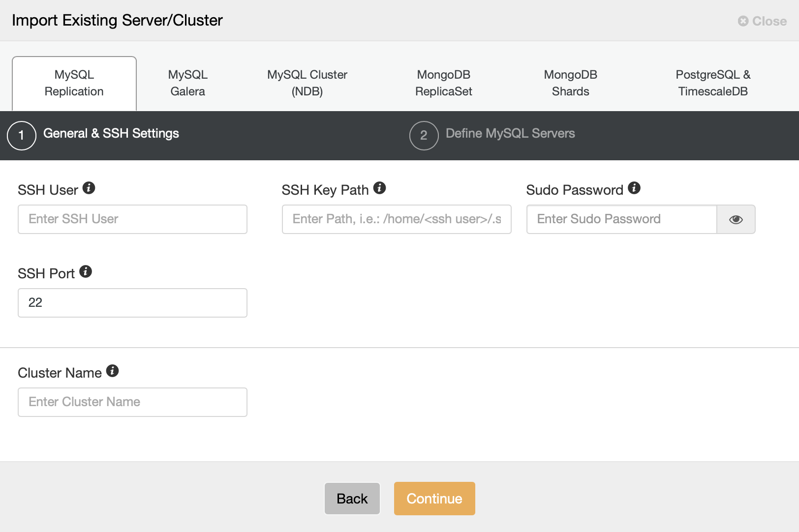Viewport: 799px width, 532px height.
Task: Focus the SSH Key Path input field
Action: coord(397,219)
